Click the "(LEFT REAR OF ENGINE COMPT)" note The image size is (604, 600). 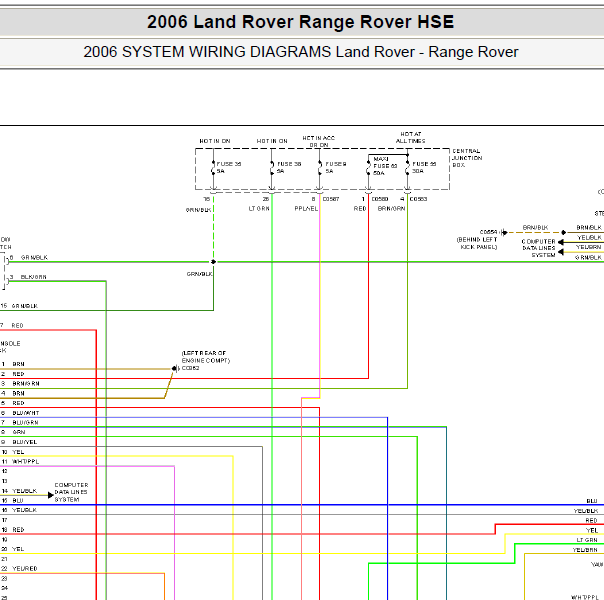coord(206,357)
